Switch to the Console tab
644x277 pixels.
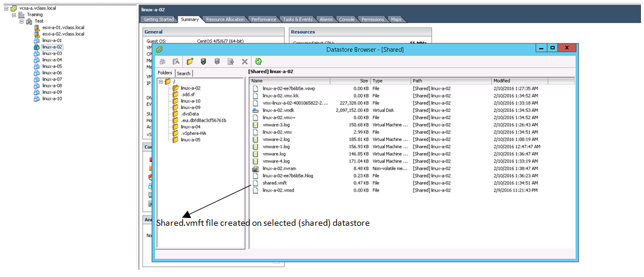(346, 19)
